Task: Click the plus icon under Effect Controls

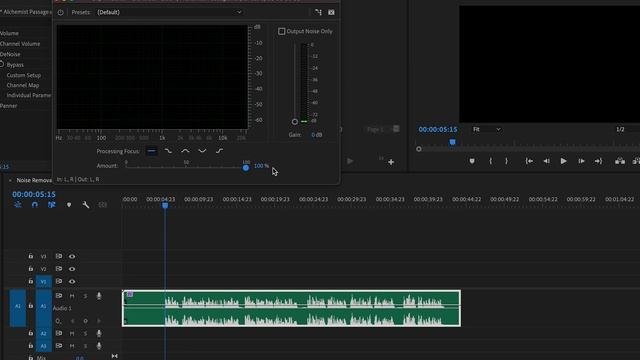Action: click(x=391, y=162)
